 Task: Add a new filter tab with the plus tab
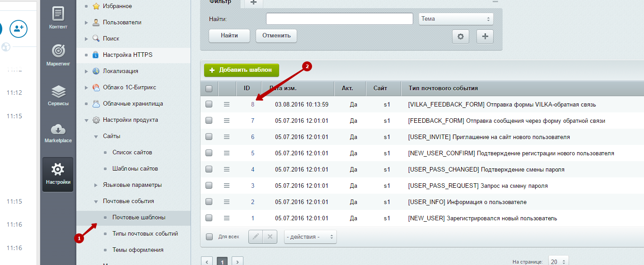pyautogui.click(x=253, y=3)
